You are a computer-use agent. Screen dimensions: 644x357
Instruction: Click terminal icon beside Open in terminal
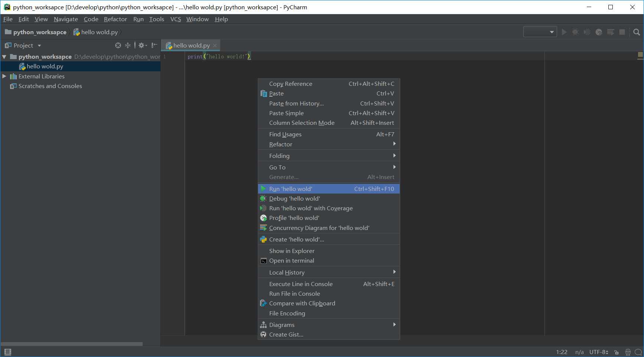(x=263, y=261)
